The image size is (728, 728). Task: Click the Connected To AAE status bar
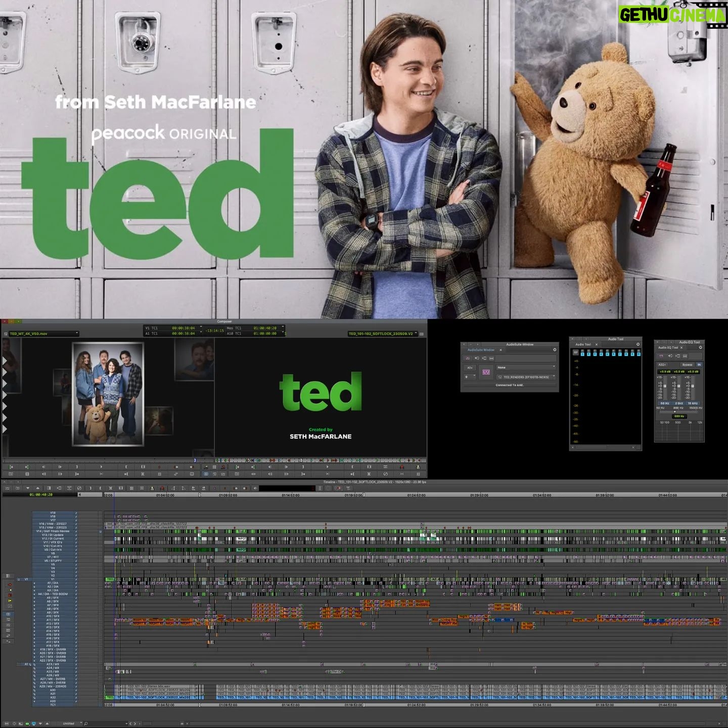(x=510, y=385)
